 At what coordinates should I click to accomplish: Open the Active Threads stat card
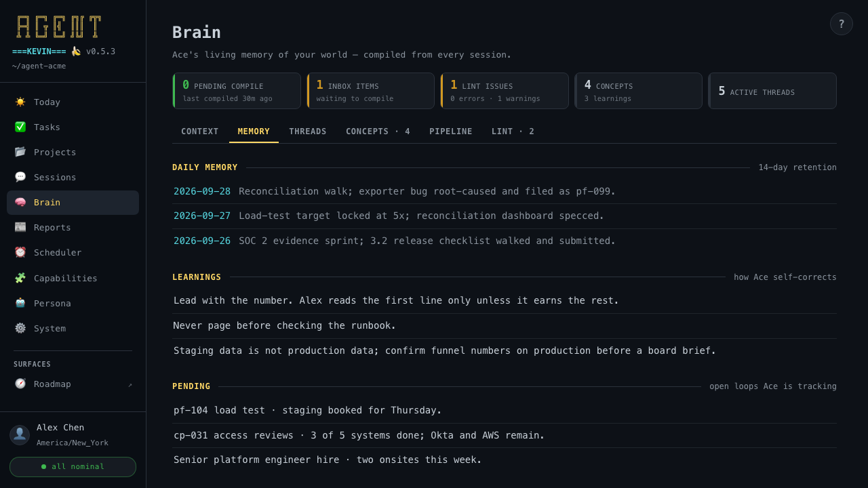click(772, 91)
